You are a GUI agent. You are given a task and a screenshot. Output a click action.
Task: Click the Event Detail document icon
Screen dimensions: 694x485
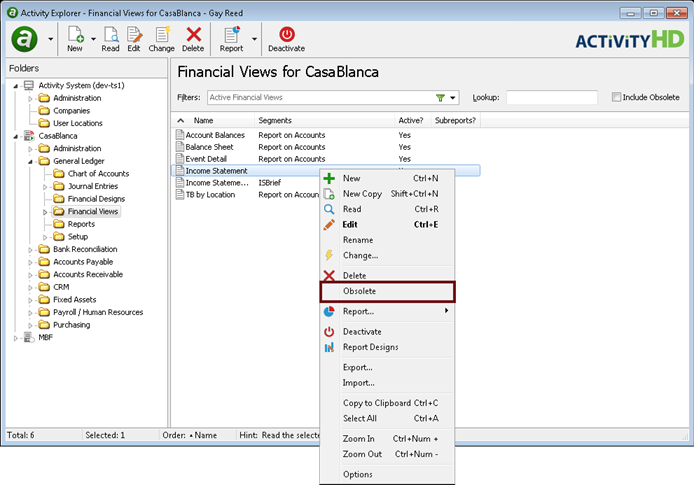point(180,158)
